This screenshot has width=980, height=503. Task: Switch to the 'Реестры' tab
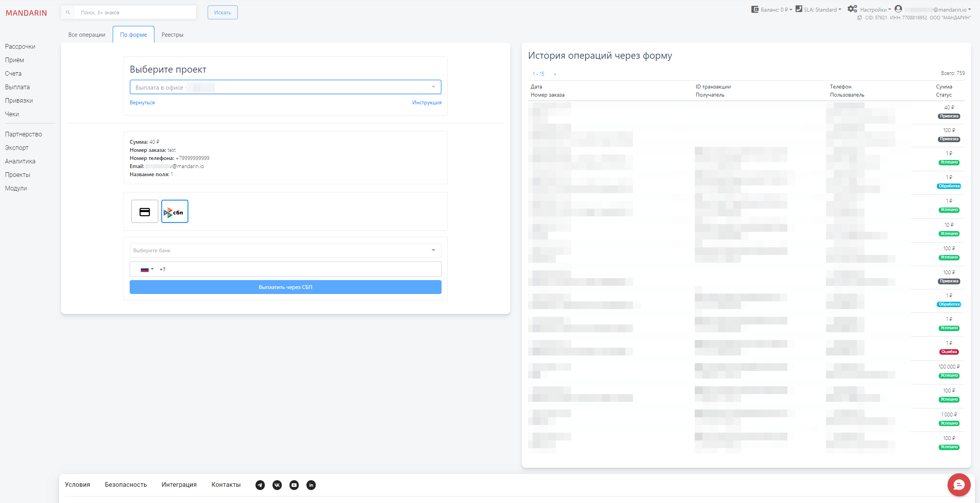[x=172, y=35]
